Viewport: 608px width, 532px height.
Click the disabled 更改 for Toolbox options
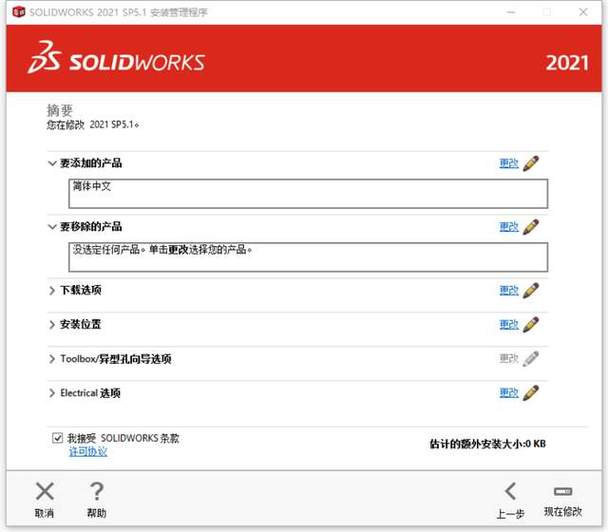pos(509,359)
